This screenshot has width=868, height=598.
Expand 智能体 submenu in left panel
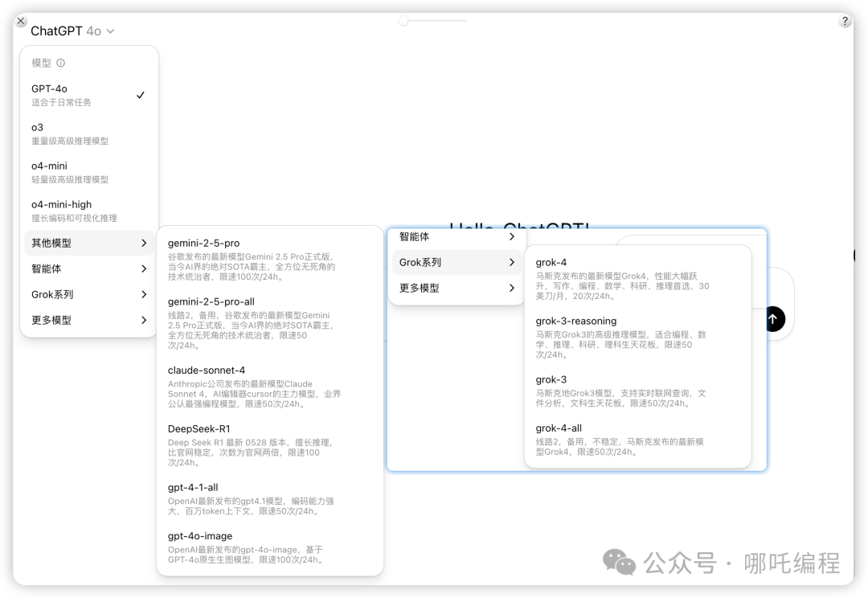88,268
